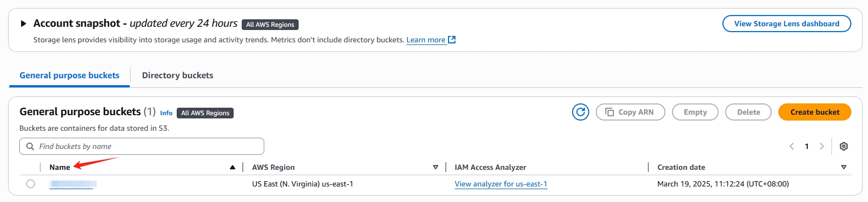The width and height of the screenshot is (868, 202).
Task: Go to previous page chevron
Action: (x=791, y=146)
